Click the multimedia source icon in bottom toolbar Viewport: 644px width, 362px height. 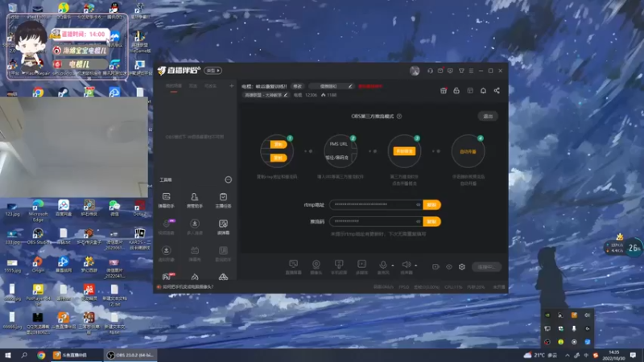coord(361,267)
